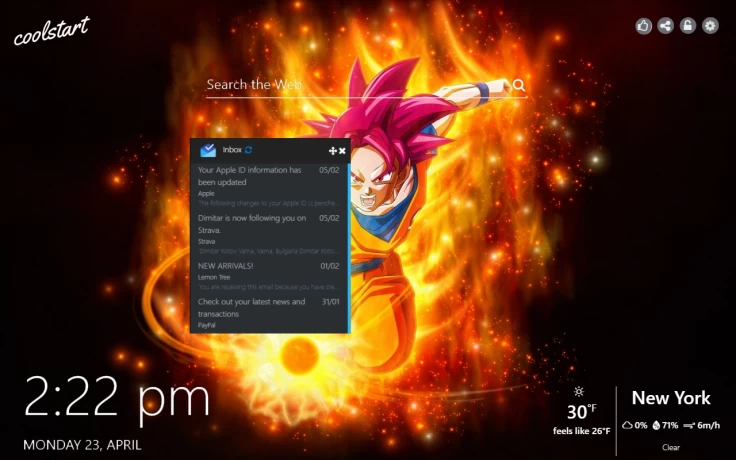
Task: Click the humidity 71% droplet icon
Action: [656, 425]
